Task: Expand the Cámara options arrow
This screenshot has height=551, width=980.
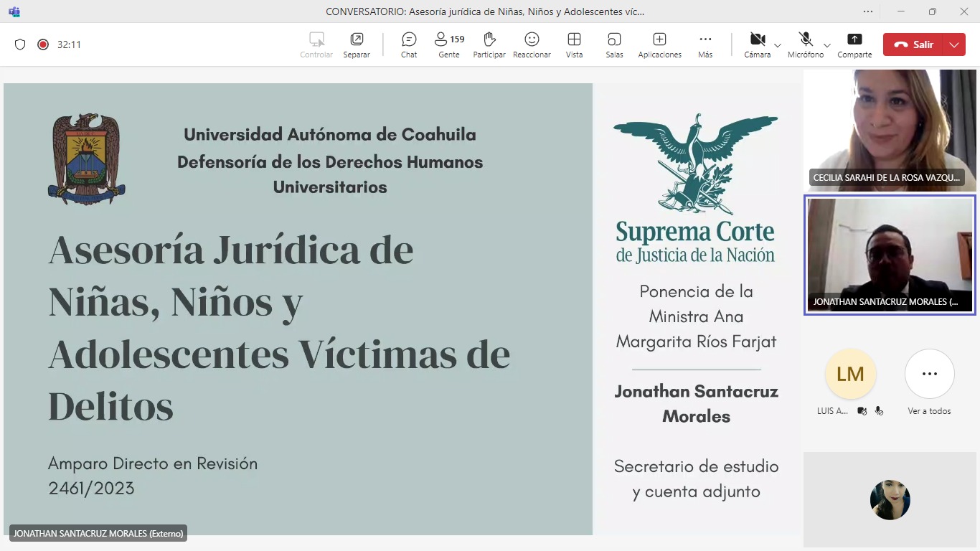Action: [778, 44]
